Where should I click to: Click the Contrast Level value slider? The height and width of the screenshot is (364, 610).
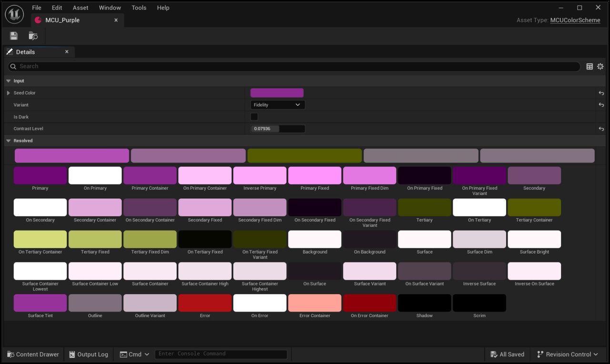click(x=277, y=129)
